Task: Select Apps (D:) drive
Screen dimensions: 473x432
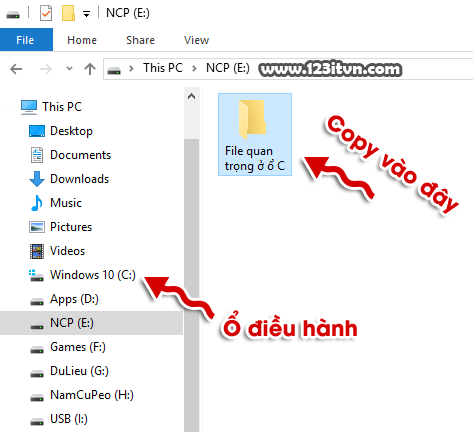Action: click(74, 299)
